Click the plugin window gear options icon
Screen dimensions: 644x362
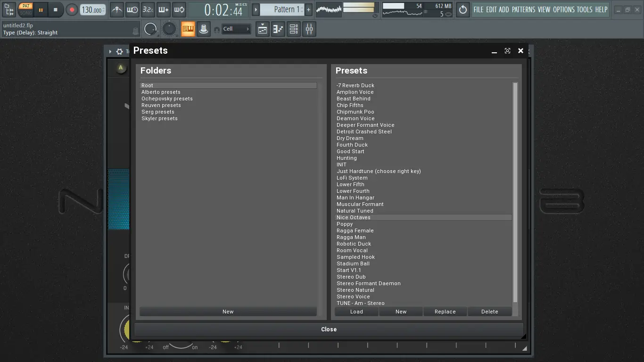tap(120, 51)
